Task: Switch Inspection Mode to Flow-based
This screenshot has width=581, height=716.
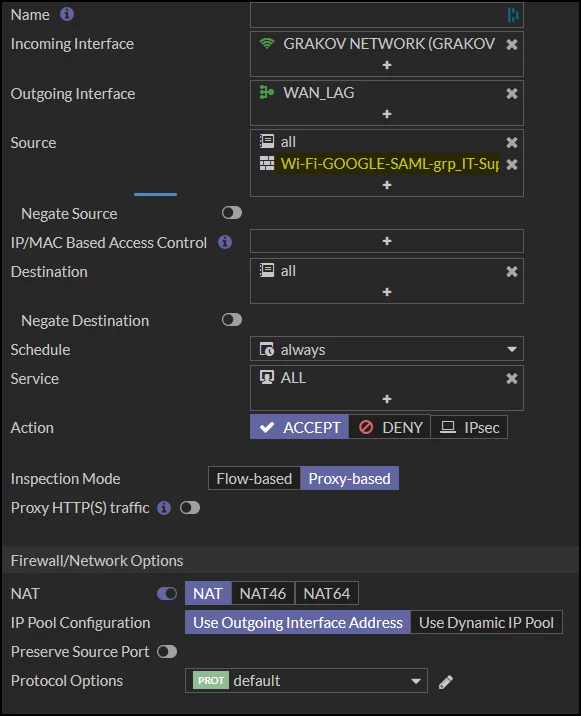Action: pyautogui.click(x=254, y=478)
